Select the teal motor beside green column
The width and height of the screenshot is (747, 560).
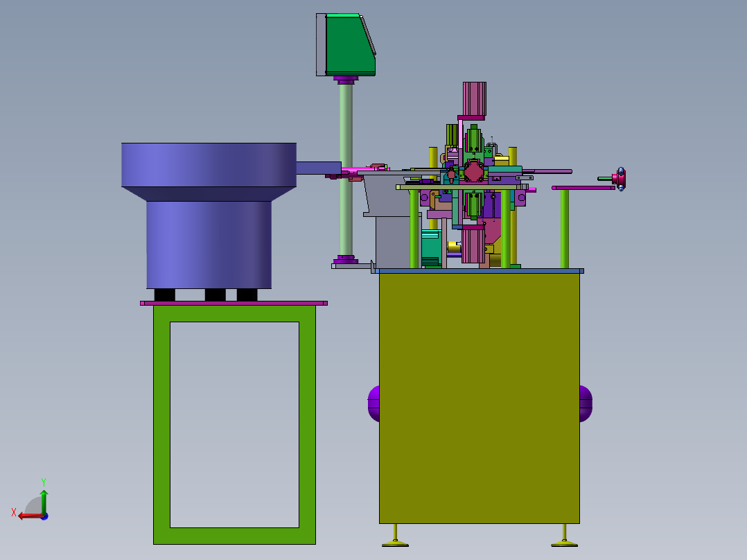pos(431,249)
